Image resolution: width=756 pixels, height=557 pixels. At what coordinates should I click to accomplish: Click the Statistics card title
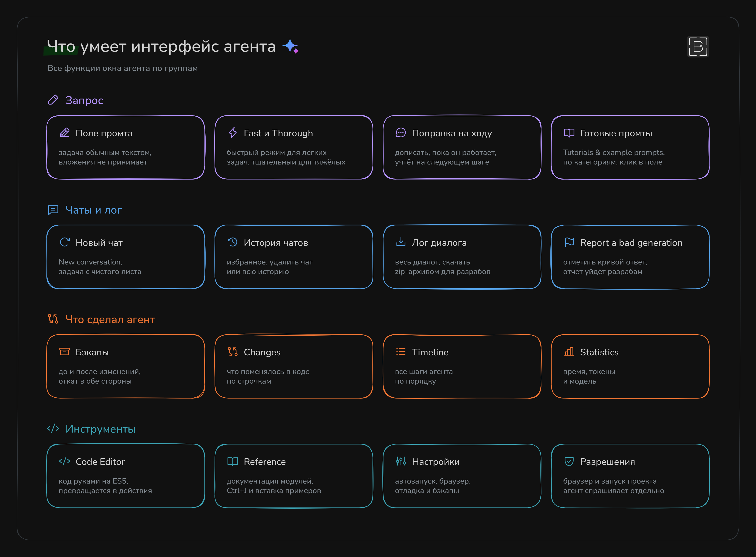click(x=599, y=352)
